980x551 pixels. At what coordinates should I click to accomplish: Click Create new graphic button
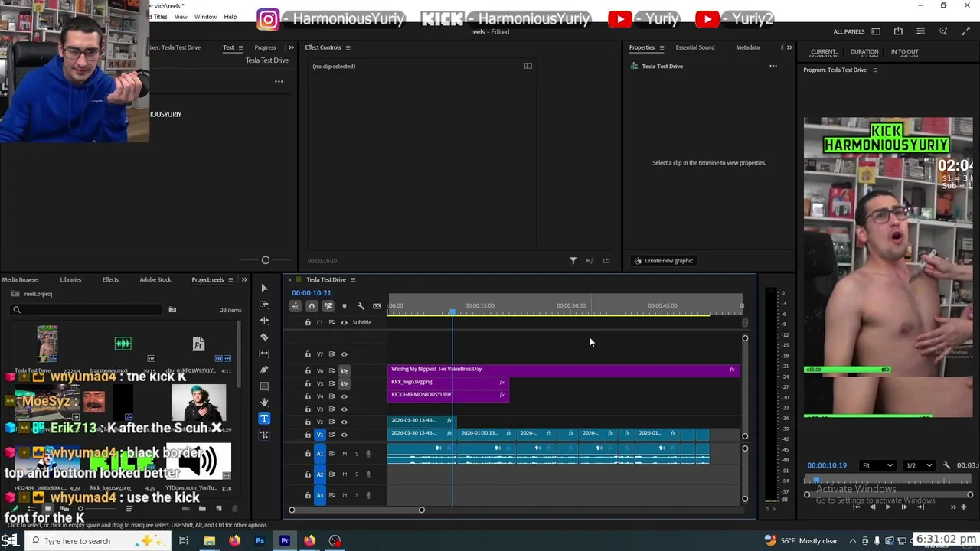(663, 261)
